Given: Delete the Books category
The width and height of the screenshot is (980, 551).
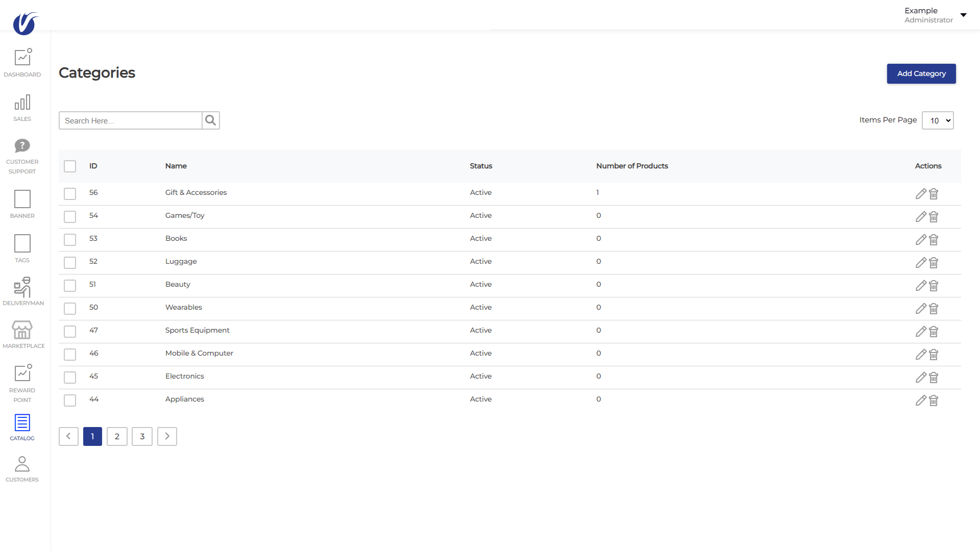Looking at the screenshot, I should [x=934, y=240].
